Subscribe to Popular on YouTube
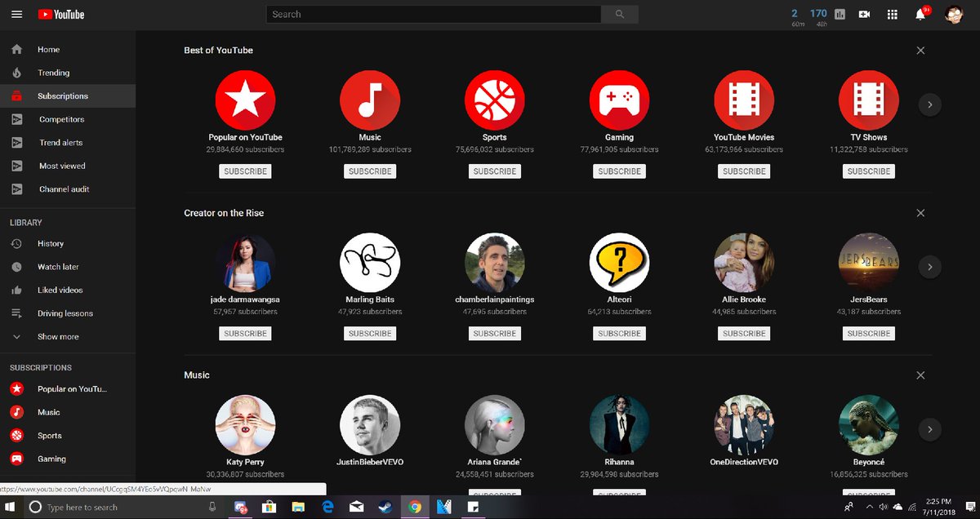 click(245, 171)
